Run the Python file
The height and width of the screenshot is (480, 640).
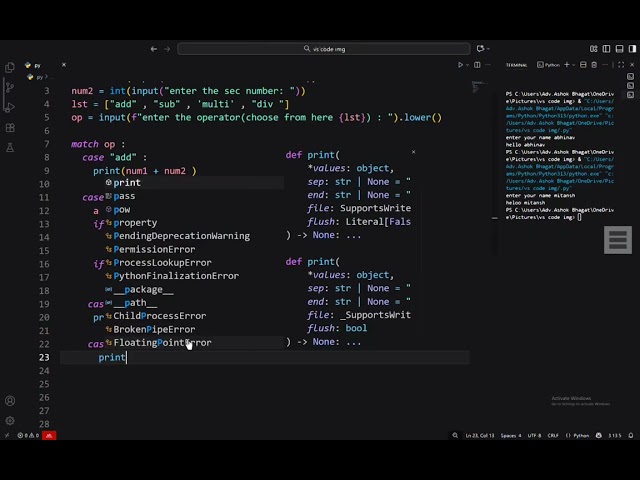click(x=460, y=65)
